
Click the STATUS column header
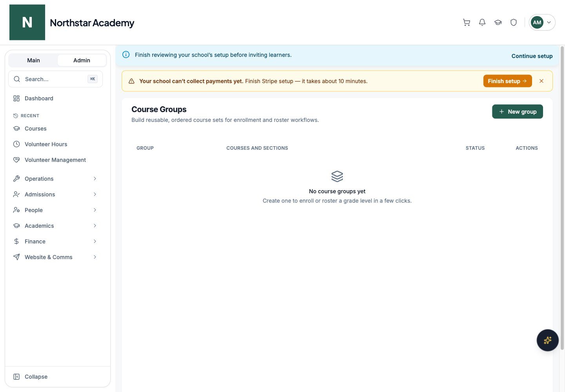(475, 148)
